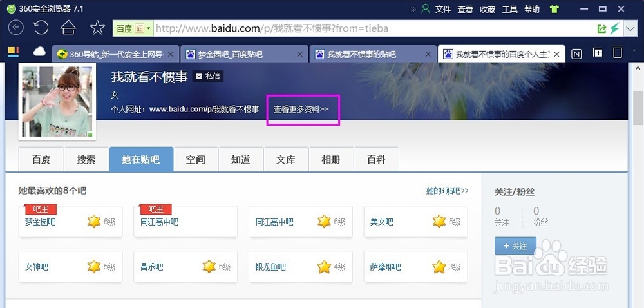Viewport: 644px width, 308px height.
Task: Click the N icon beside tabs
Action: click(x=576, y=53)
